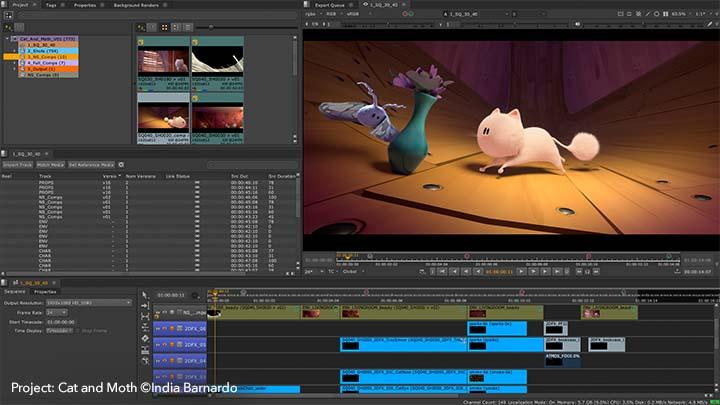Switch to the Tags tab
Viewport: 720px width, 405px height.
(x=49, y=5)
